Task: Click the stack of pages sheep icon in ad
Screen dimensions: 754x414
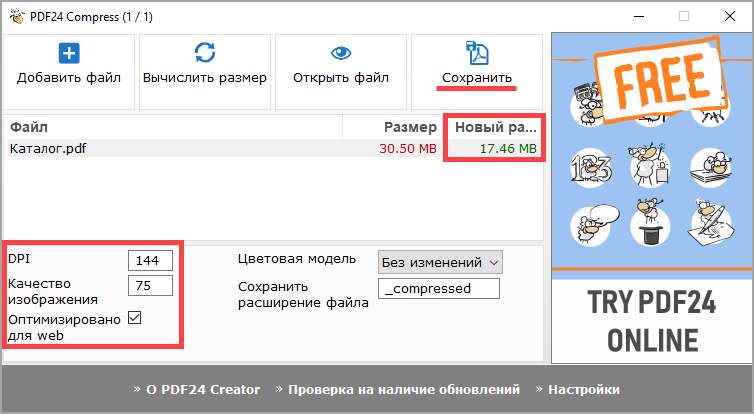Action: tap(711, 167)
